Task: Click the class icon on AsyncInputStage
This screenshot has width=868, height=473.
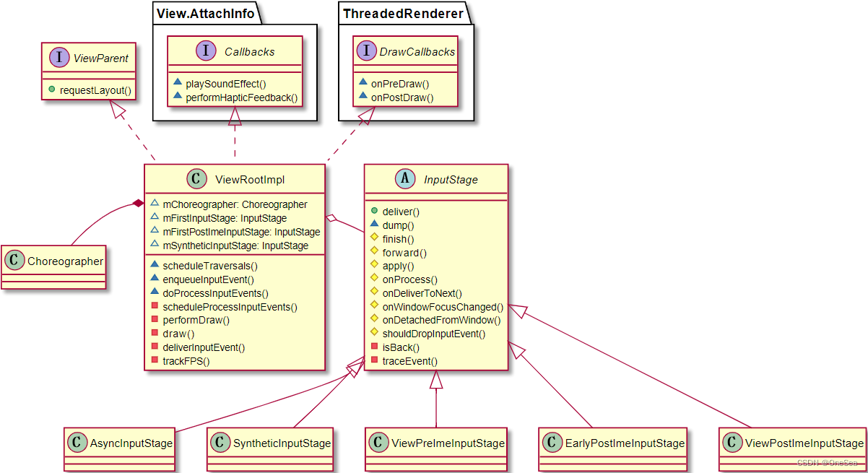Action: (77, 443)
